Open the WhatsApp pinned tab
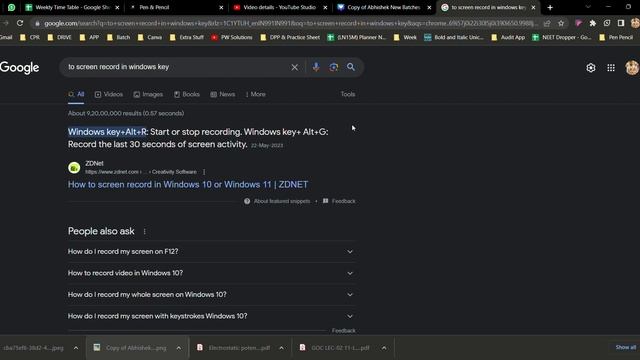 [x=11, y=7]
